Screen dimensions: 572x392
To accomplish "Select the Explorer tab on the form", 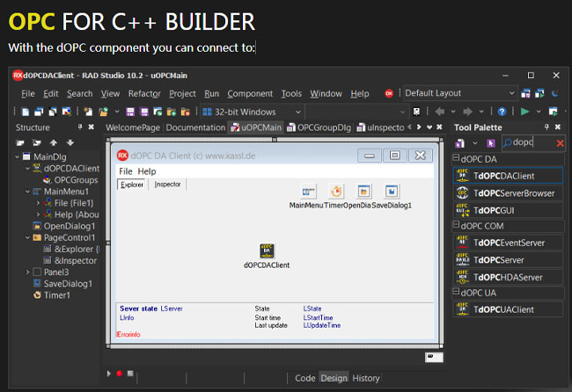I will (132, 185).
